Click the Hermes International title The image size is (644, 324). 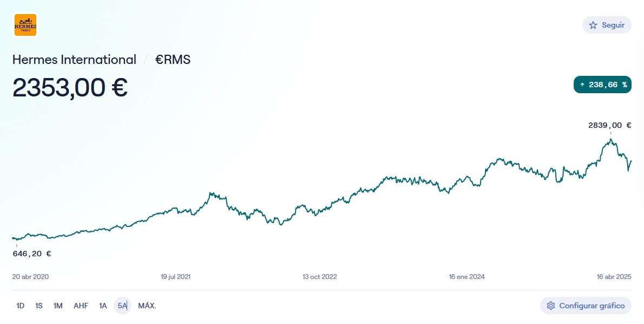(x=74, y=60)
